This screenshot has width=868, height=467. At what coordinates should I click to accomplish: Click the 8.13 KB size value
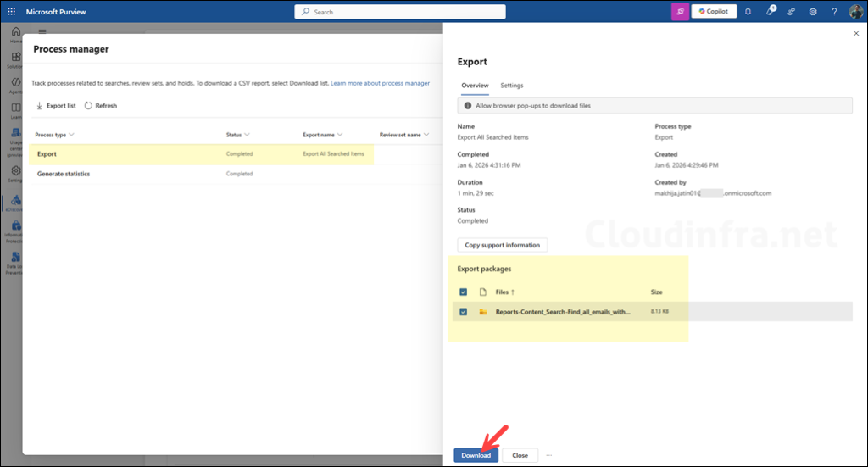[659, 312]
